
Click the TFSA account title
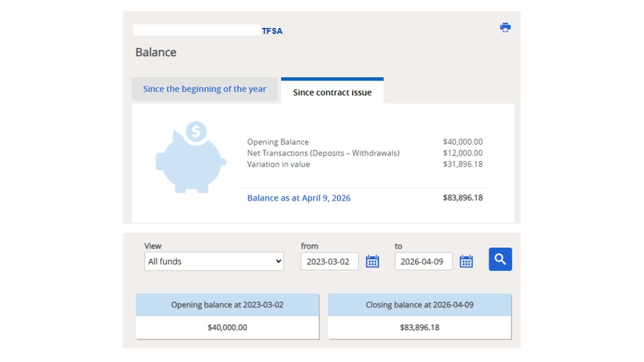point(272,31)
